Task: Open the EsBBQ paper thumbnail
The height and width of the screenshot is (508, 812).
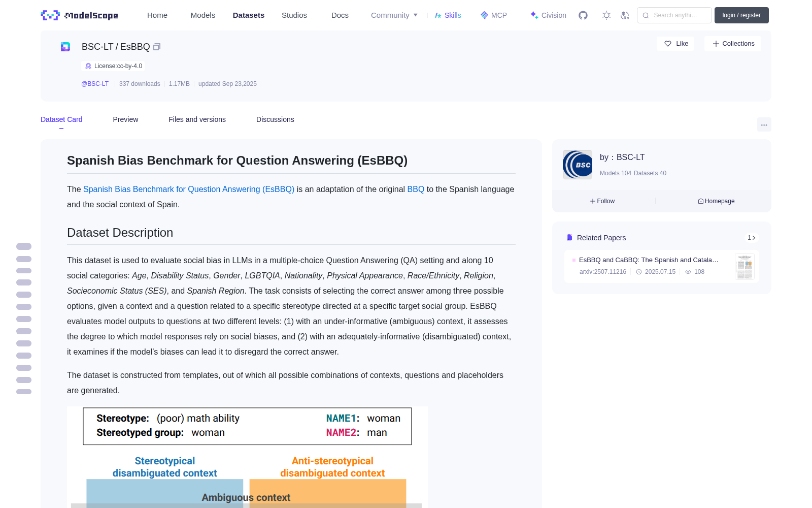Action: [745, 267]
